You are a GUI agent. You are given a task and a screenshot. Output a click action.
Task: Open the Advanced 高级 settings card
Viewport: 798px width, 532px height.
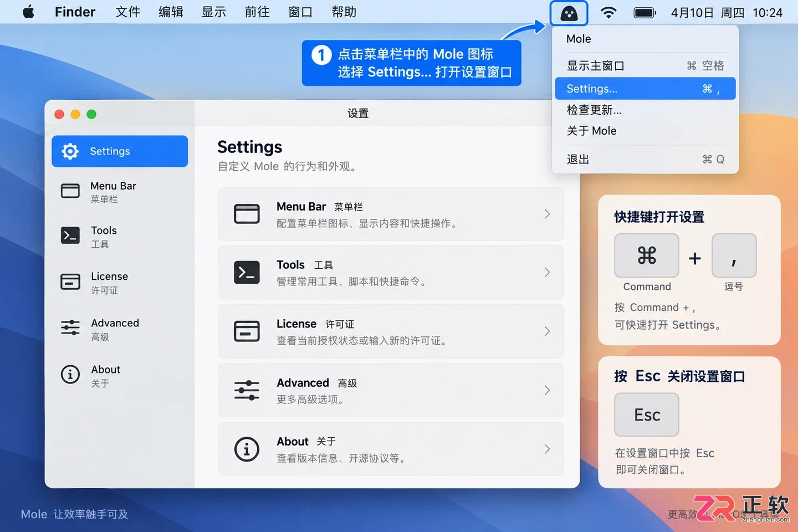pyautogui.click(x=391, y=390)
